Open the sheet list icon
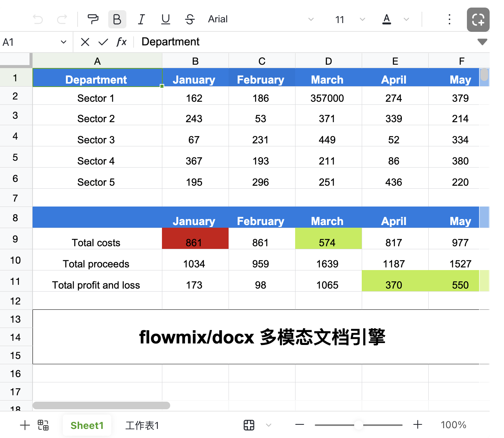The height and width of the screenshot is (438, 504). tap(43, 425)
